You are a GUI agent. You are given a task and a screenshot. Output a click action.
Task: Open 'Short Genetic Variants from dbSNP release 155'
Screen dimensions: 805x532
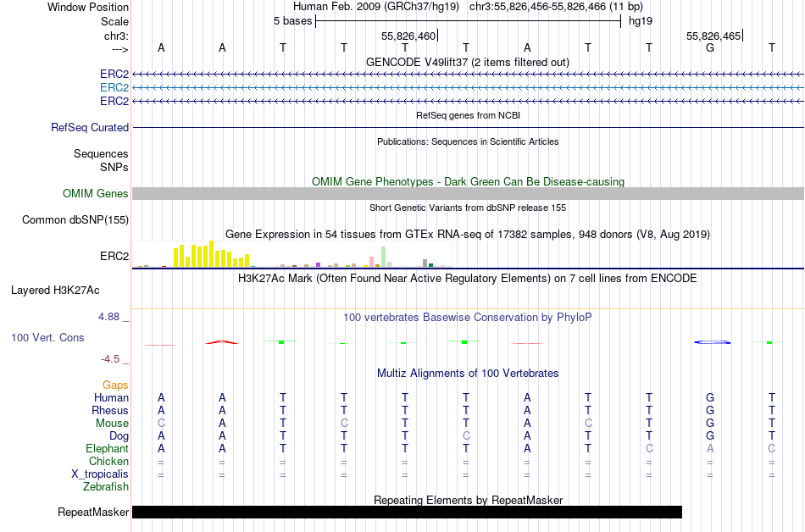(x=468, y=208)
